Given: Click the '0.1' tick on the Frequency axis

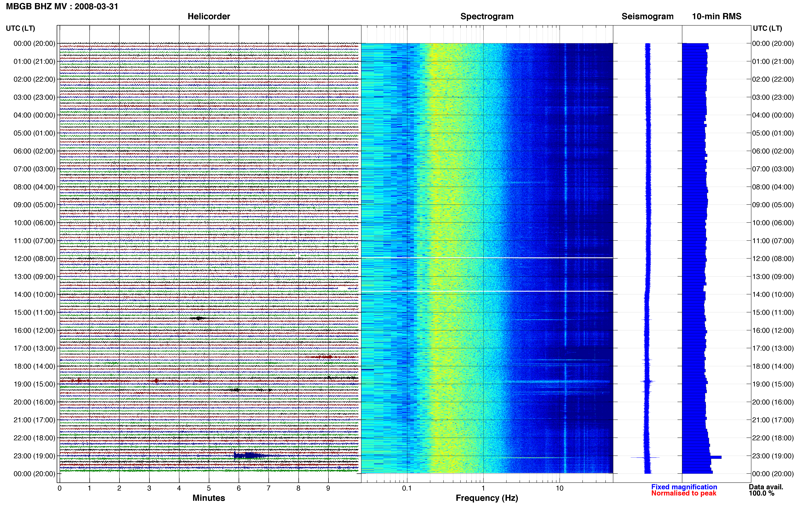Looking at the screenshot, I should click(x=407, y=488).
